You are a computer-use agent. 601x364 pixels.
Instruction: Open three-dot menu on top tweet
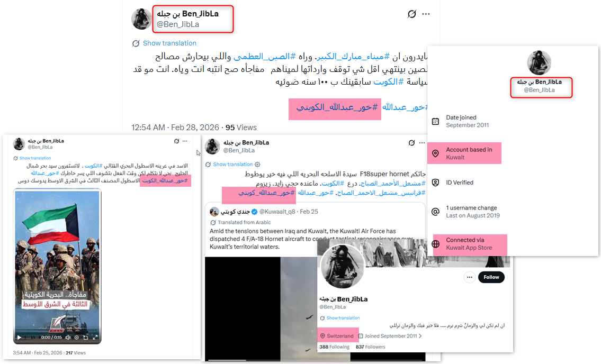[426, 14]
